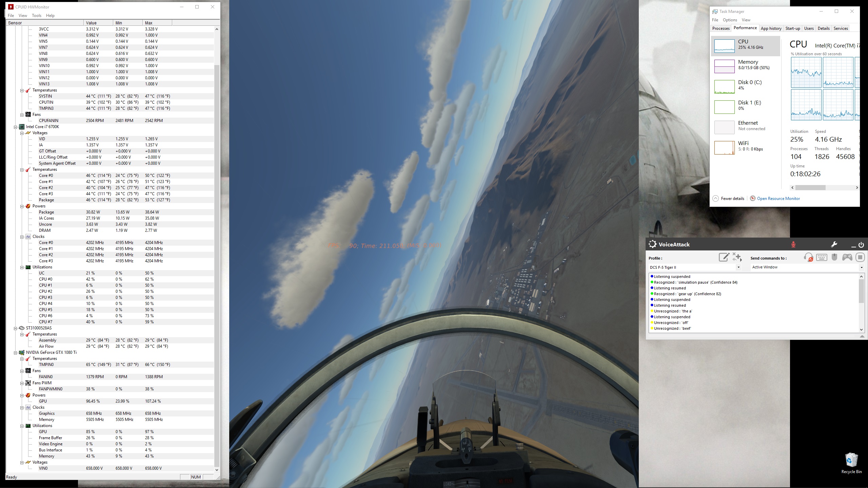This screenshot has width=868, height=488.
Task: Collapse the NVIDIA GeForce GTX 1080 Ti node
Action: [15, 352]
